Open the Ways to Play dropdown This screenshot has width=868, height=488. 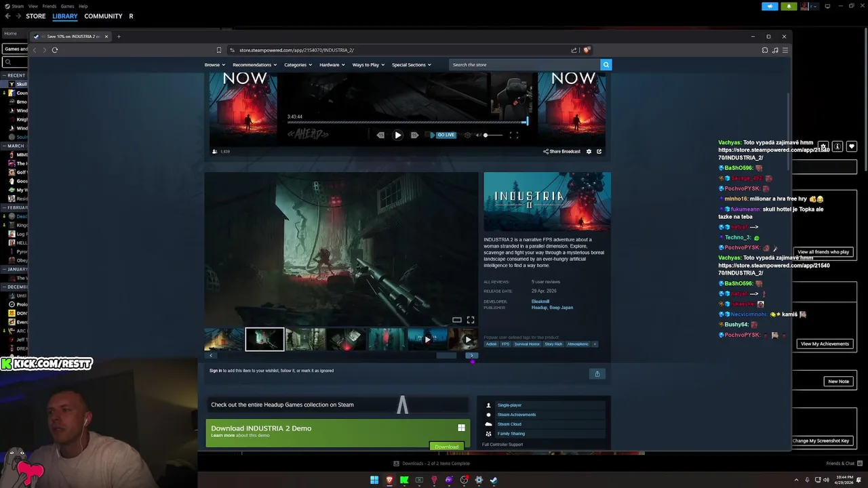pyautogui.click(x=368, y=65)
